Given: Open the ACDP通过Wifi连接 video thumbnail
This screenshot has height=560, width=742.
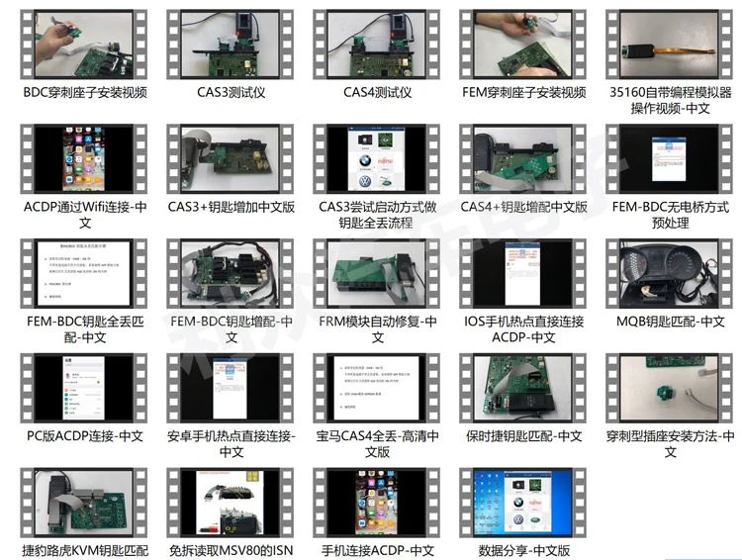Looking at the screenshot, I should tap(84, 159).
